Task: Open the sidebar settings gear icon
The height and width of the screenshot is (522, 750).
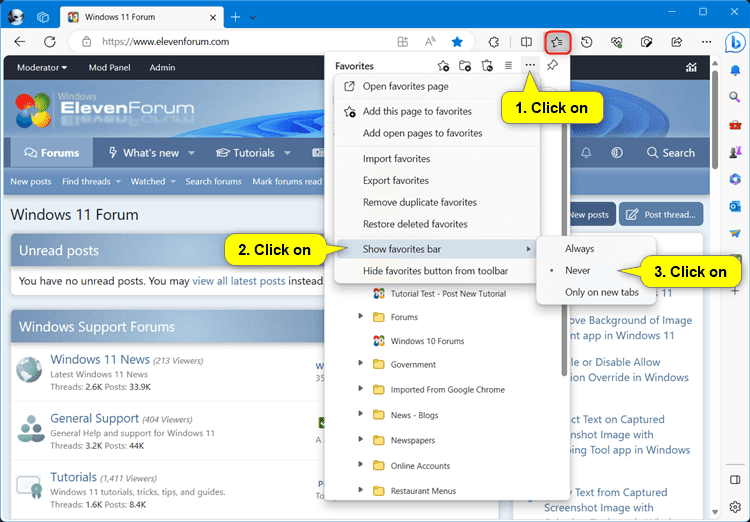Action: 735,507
